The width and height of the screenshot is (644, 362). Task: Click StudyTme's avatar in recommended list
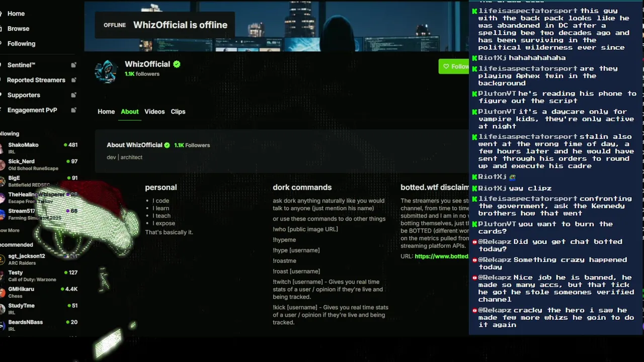coord(2,309)
